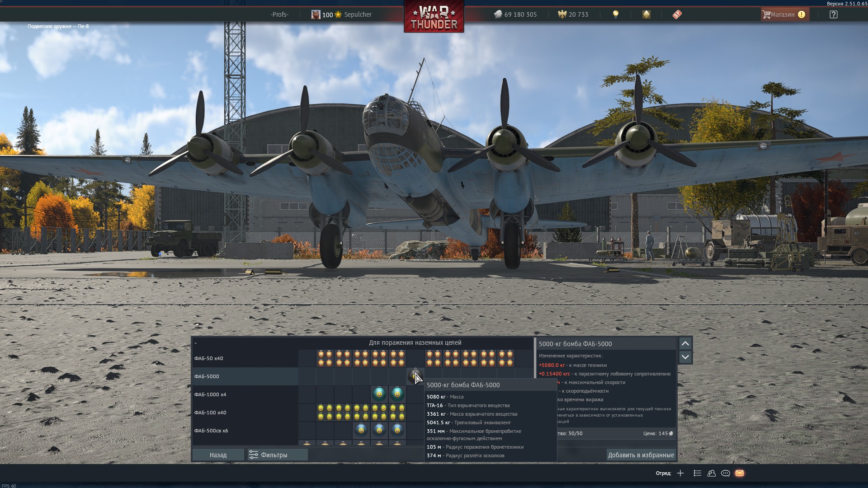Click the Silver Lions balance icon
The height and width of the screenshot is (488, 868).
point(498,14)
